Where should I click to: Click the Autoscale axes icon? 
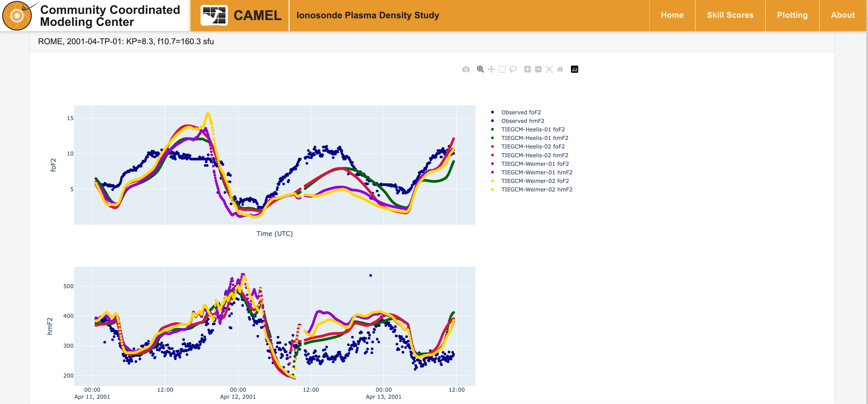[x=549, y=69]
